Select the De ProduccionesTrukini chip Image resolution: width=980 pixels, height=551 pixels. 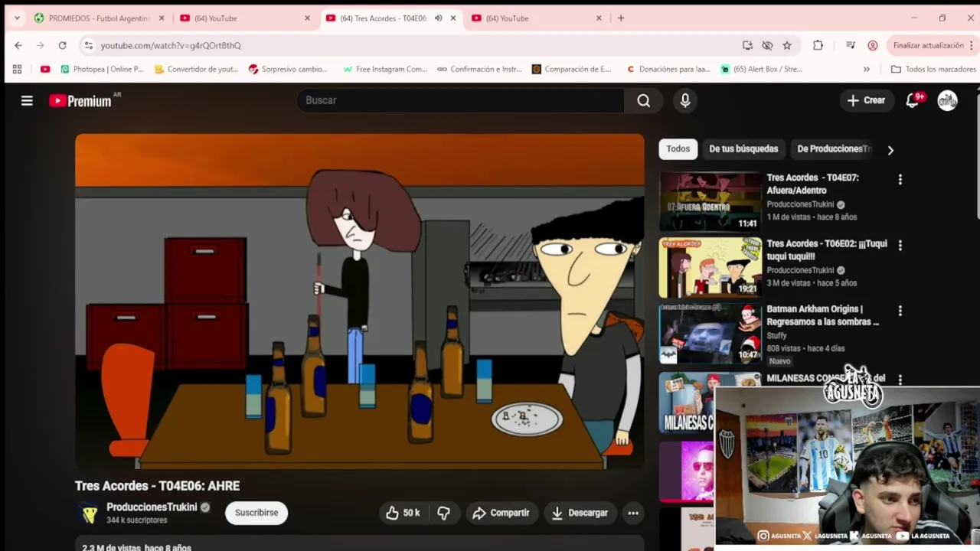coord(834,149)
